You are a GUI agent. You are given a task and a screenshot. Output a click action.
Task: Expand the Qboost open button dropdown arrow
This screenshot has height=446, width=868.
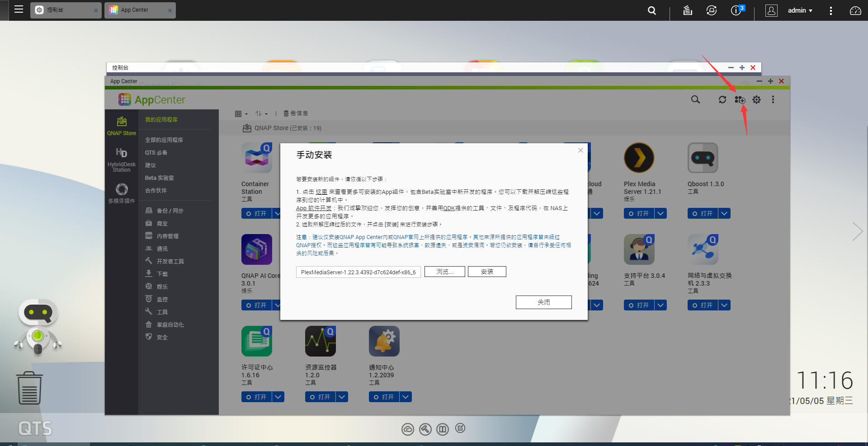click(725, 213)
